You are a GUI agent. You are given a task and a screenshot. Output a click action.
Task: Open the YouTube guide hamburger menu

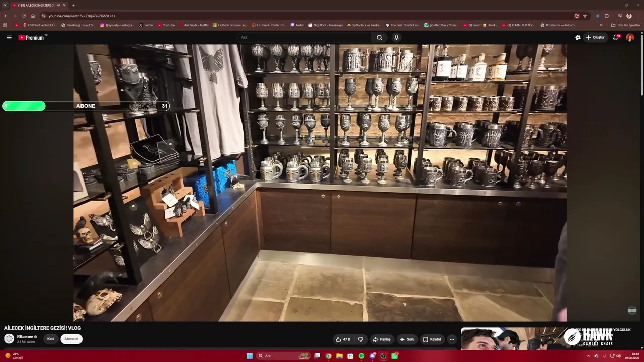(9, 37)
